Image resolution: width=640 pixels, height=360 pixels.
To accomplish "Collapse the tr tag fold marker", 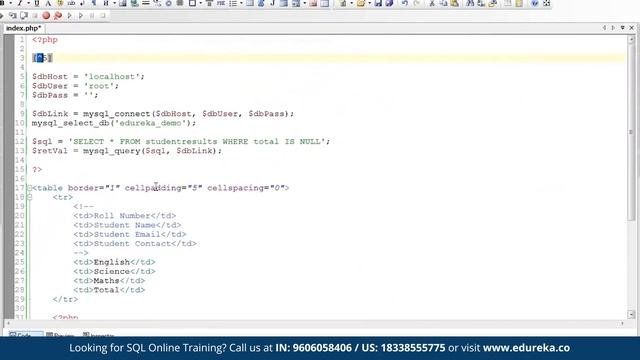I will [x=29, y=197].
